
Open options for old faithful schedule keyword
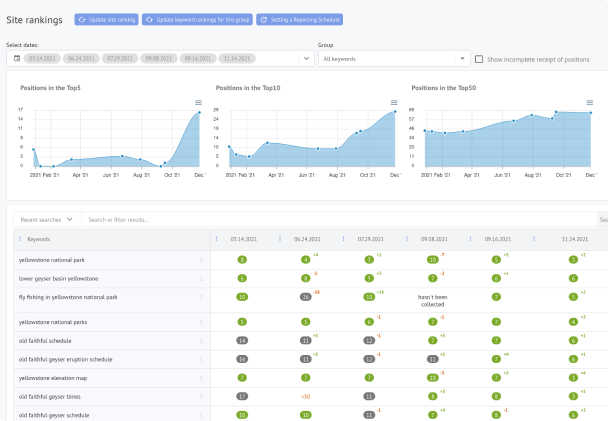tap(201, 340)
